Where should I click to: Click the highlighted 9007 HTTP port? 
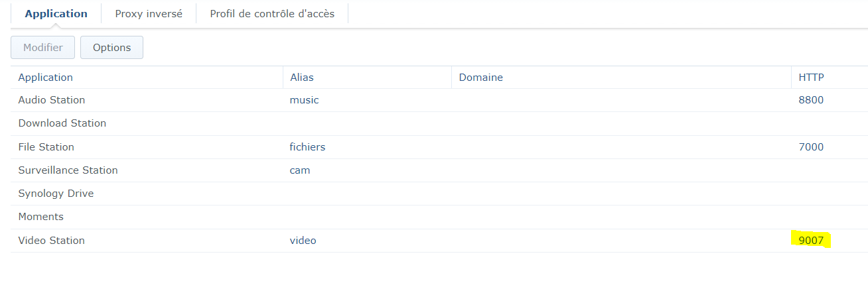coord(811,241)
